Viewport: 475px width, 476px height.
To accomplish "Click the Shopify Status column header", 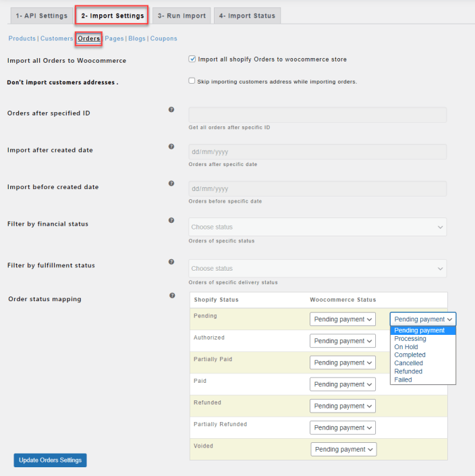I will pos(217,300).
